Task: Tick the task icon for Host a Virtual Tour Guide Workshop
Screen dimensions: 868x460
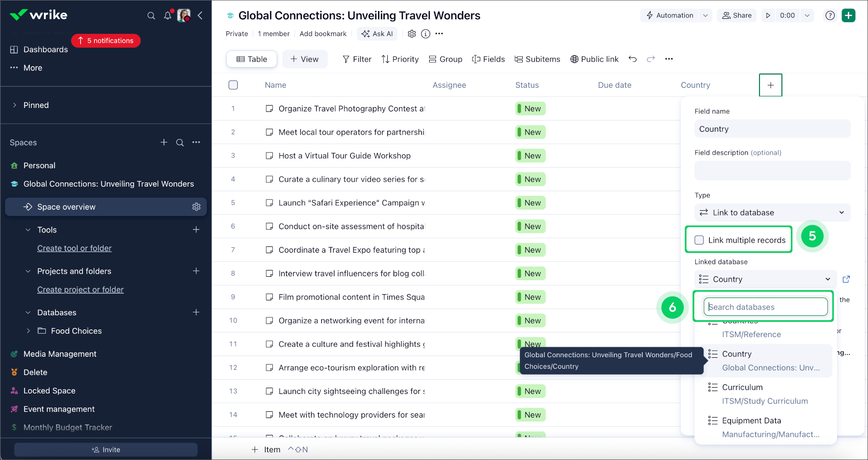Action: (270, 156)
